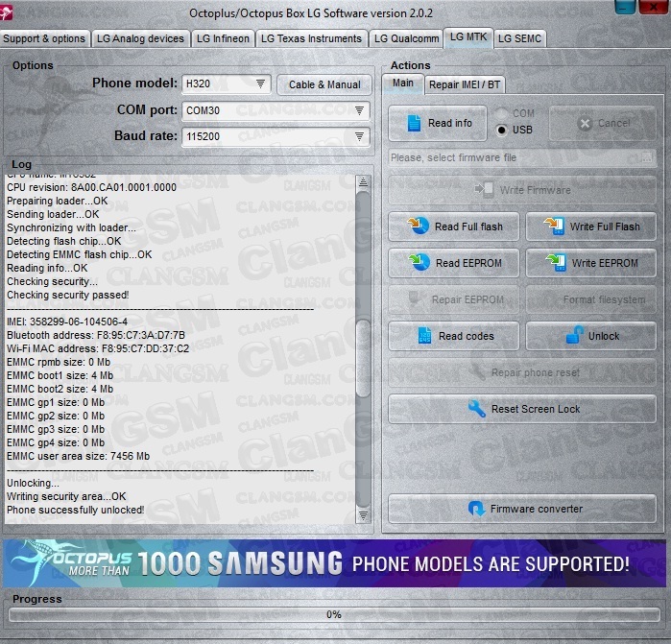Open the Repair IMEI / BT tab

tap(465, 84)
